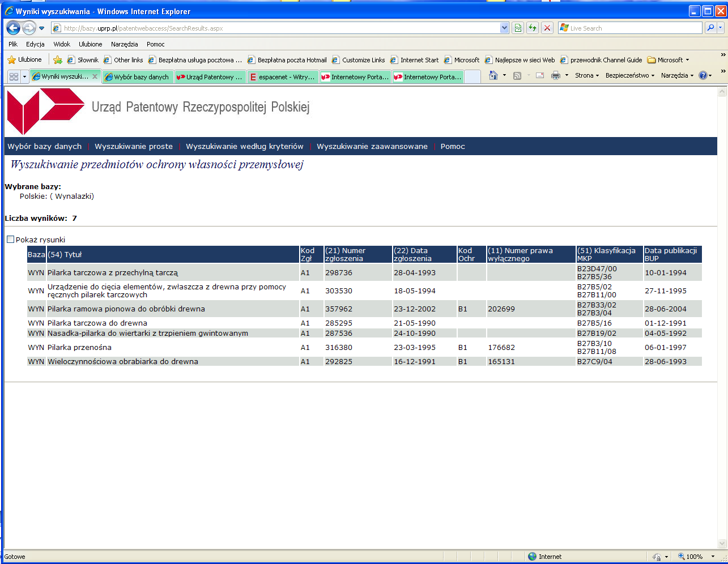Refresh the page with the green arrows icon
This screenshot has width=728, height=564.
532,28
